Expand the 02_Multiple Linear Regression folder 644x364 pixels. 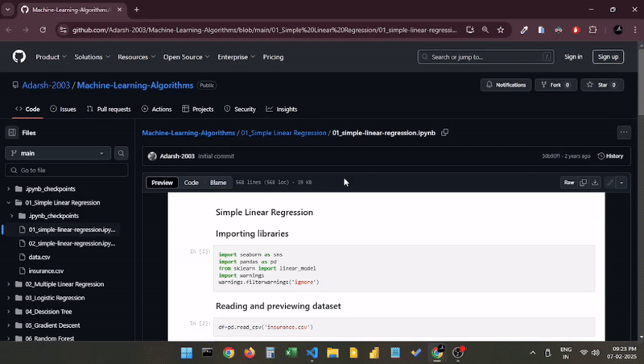coord(8,284)
